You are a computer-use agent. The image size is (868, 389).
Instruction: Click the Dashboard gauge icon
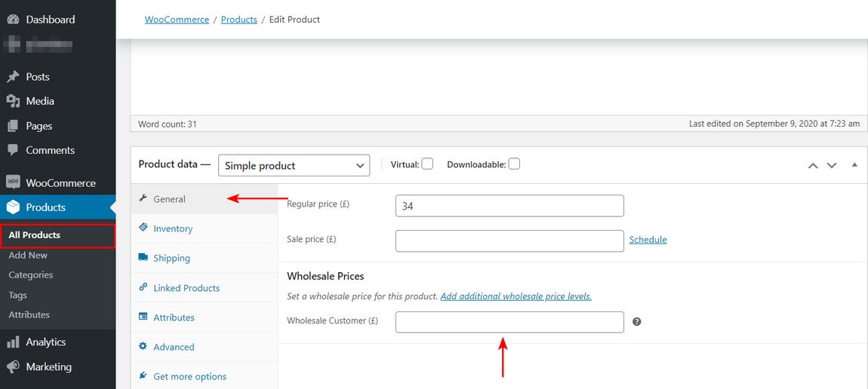[x=14, y=20]
